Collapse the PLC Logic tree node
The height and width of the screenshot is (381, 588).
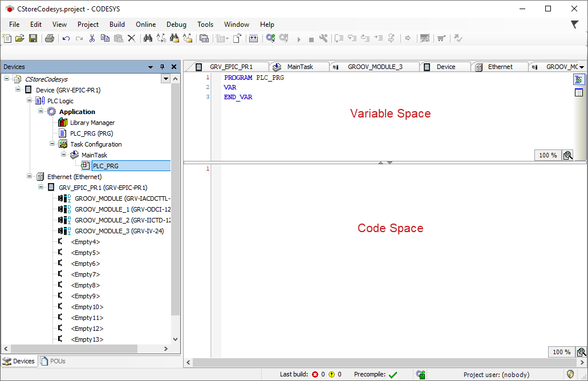pos(29,100)
